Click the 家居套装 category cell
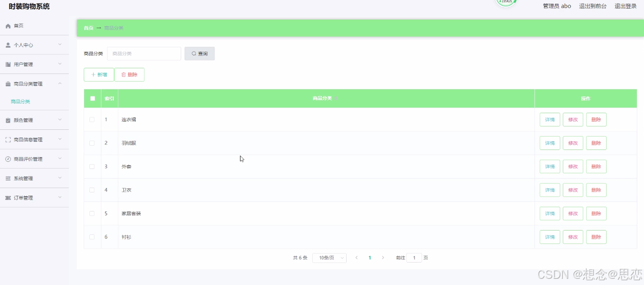Image resolution: width=644 pixels, height=285 pixels. pos(326,213)
